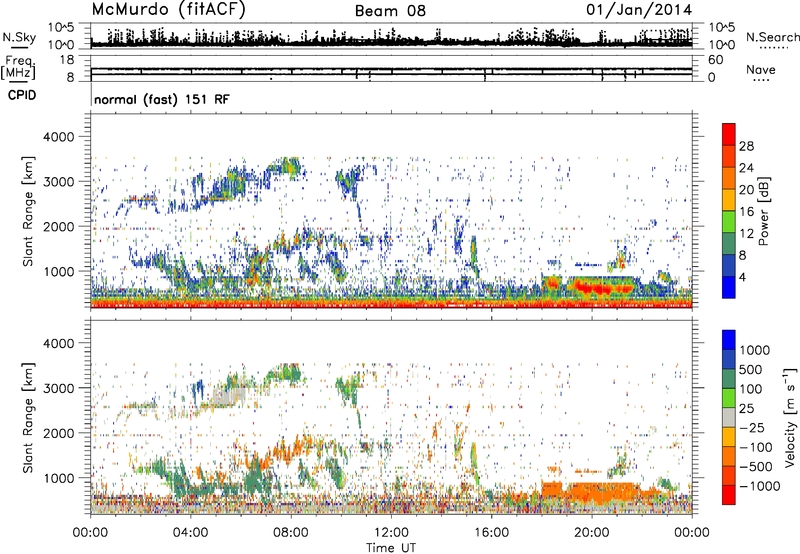Click the '20:00' time axis label
The width and height of the screenshot is (800, 554).
(x=592, y=533)
